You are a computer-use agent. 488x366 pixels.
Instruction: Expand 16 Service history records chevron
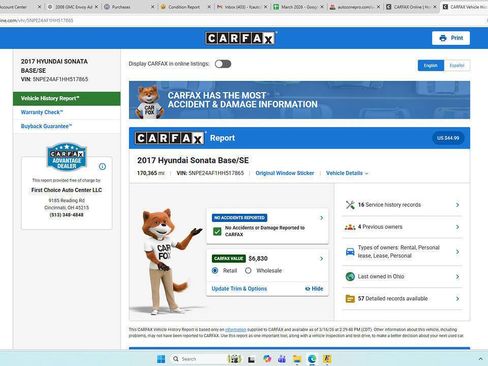point(457,205)
